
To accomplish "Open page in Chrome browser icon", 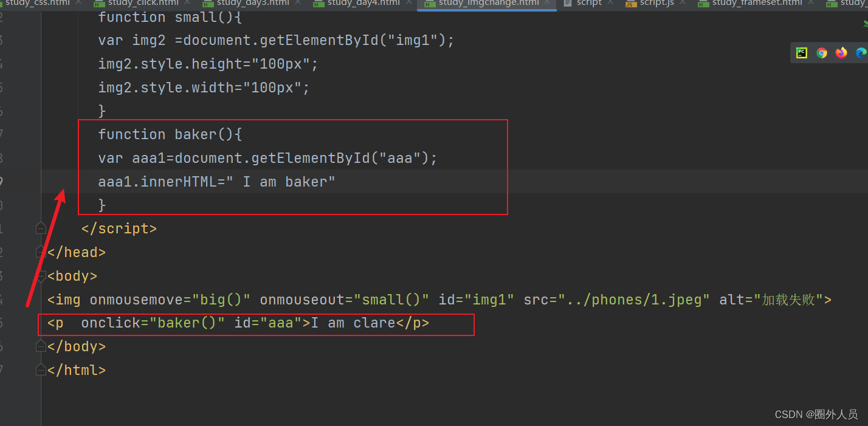I will coord(821,53).
